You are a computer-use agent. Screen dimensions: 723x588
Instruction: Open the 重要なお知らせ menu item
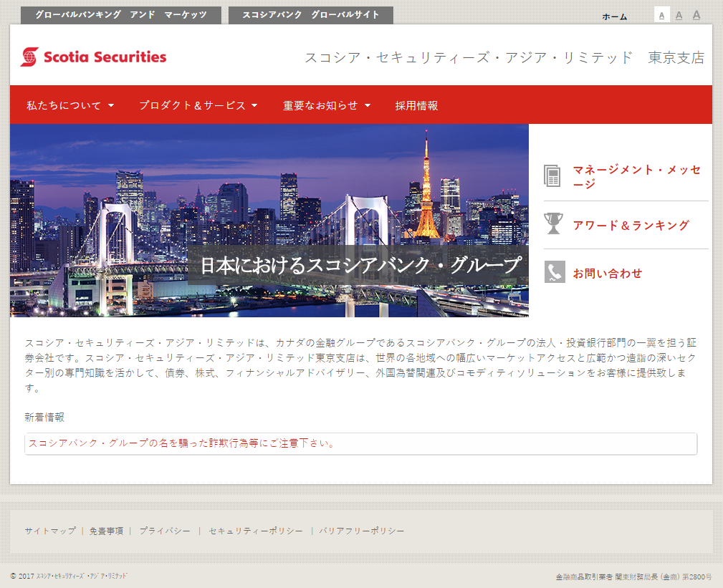point(320,105)
